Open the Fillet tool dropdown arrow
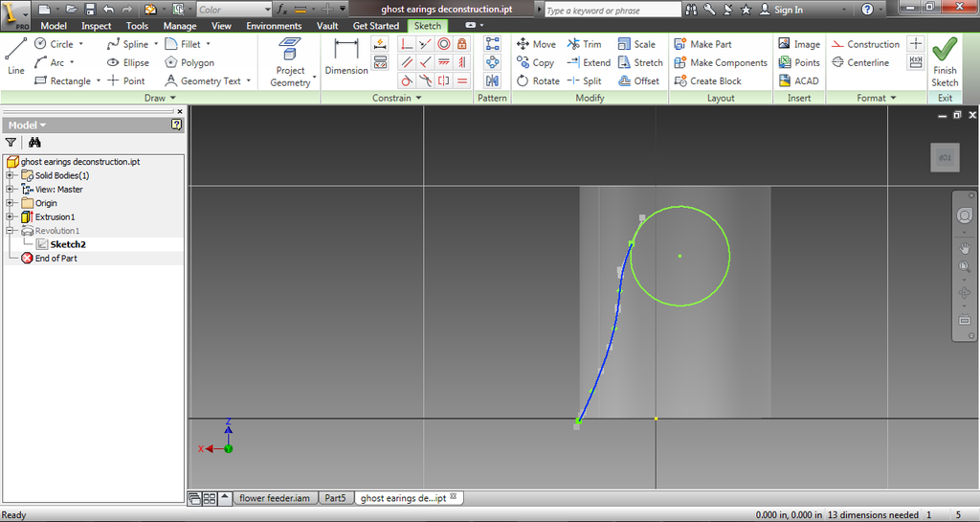 pos(208,44)
